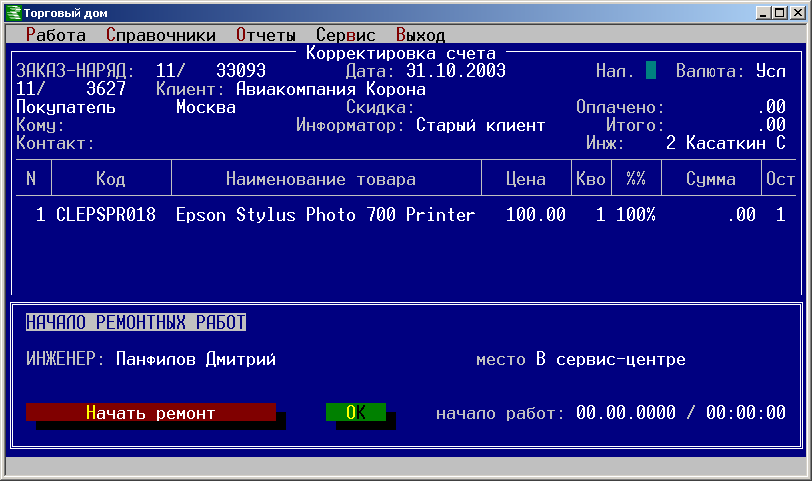Open the Работа menu
The width and height of the screenshot is (812, 481).
[x=56, y=35]
